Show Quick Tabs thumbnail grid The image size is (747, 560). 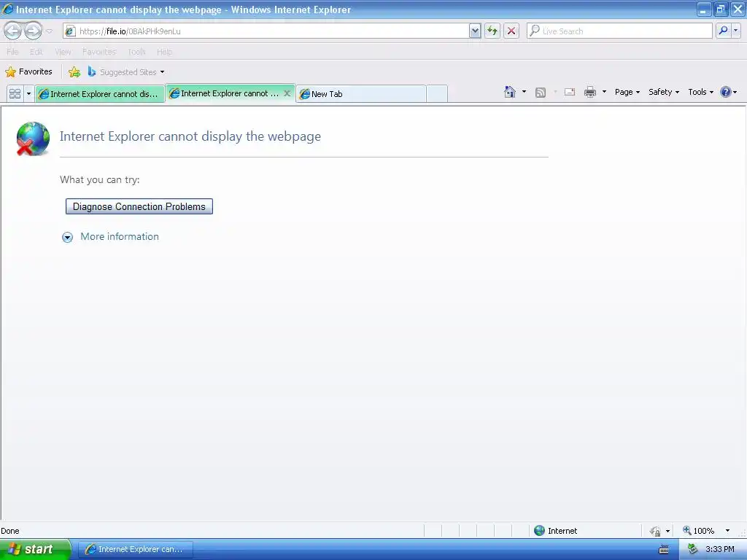click(x=15, y=93)
